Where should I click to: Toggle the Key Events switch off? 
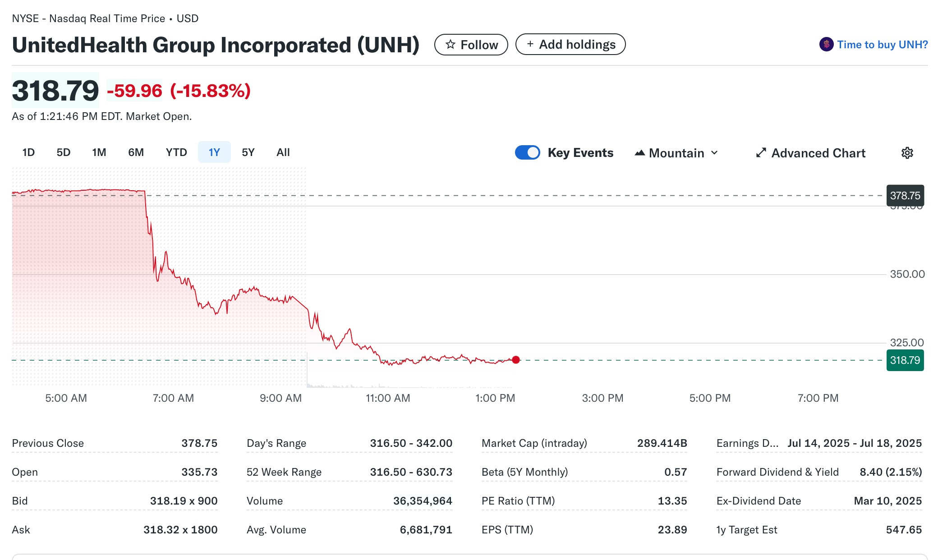[527, 152]
